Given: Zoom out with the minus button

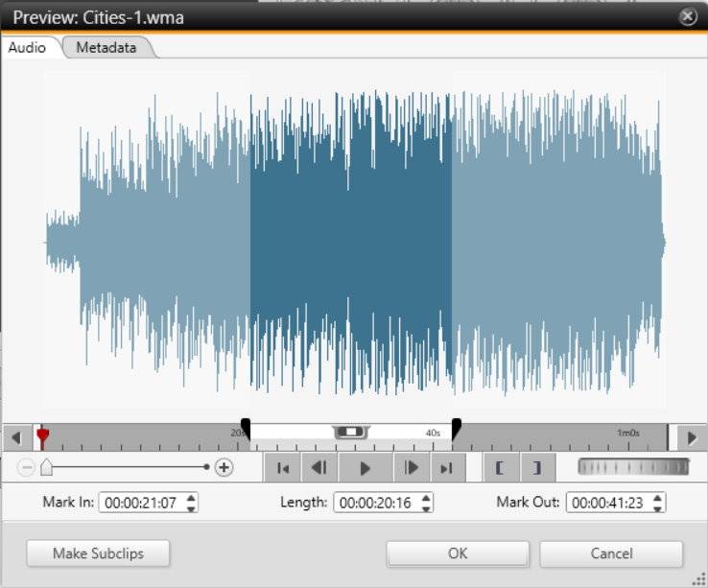Looking at the screenshot, I should click(26, 467).
